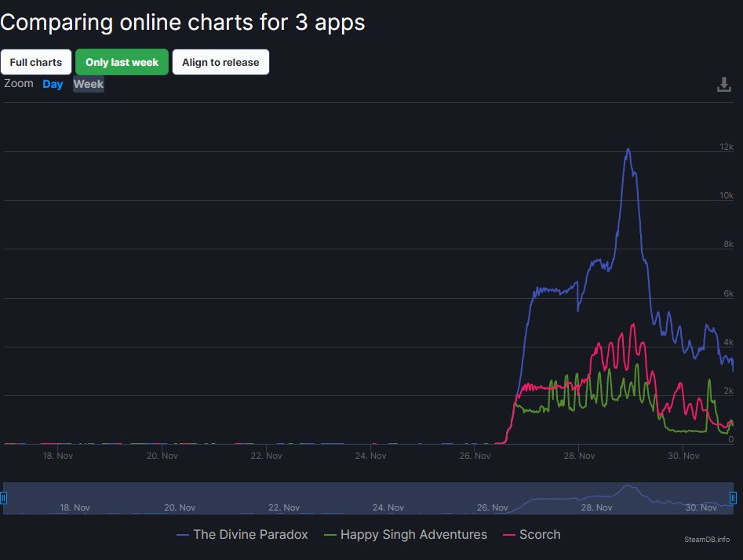Click the 10k y-axis label
This screenshot has height=560, width=743.
726,195
